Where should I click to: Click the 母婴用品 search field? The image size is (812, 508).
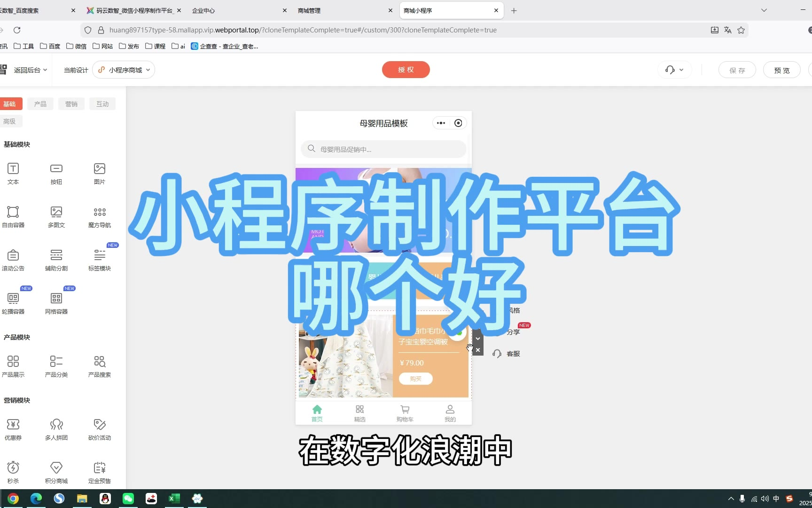point(383,149)
